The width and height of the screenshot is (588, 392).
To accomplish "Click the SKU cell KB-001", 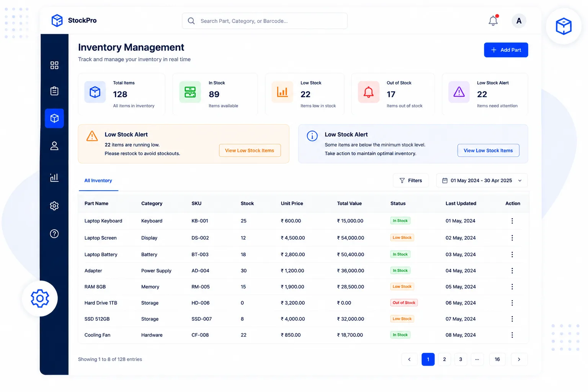I will pos(200,221).
